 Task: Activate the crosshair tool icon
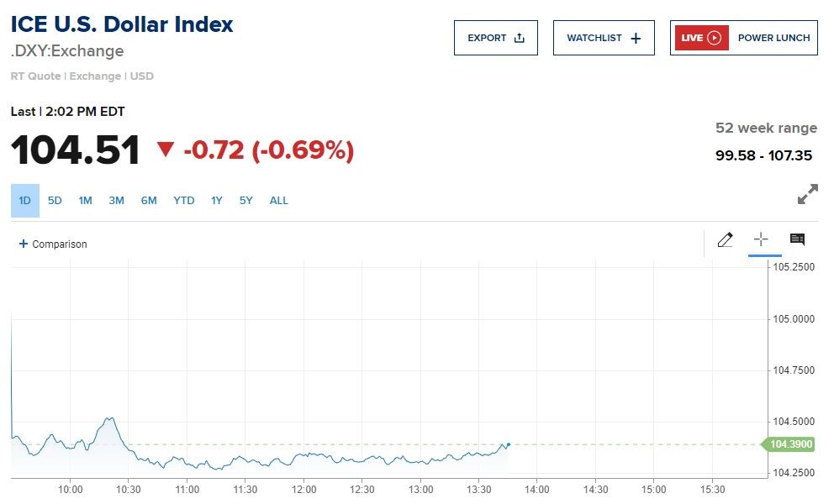pyautogui.click(x=761, y=240)
